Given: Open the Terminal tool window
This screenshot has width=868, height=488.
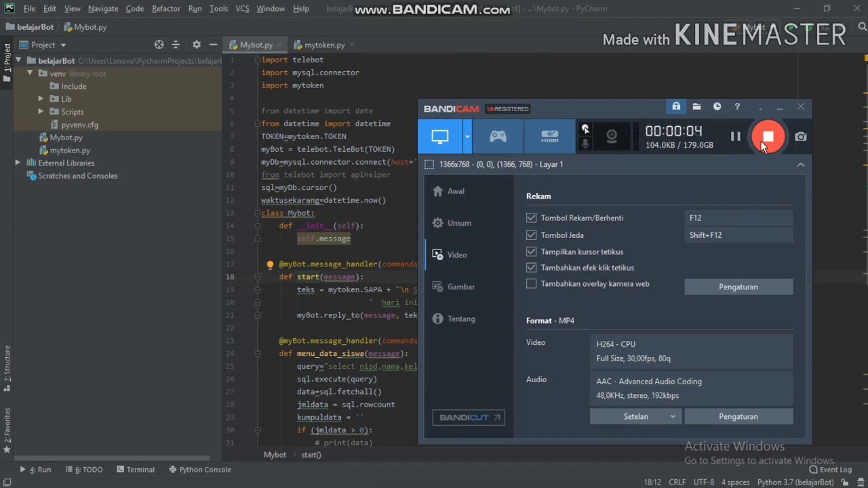Looking at the screenshot, I should click(136, 469).
